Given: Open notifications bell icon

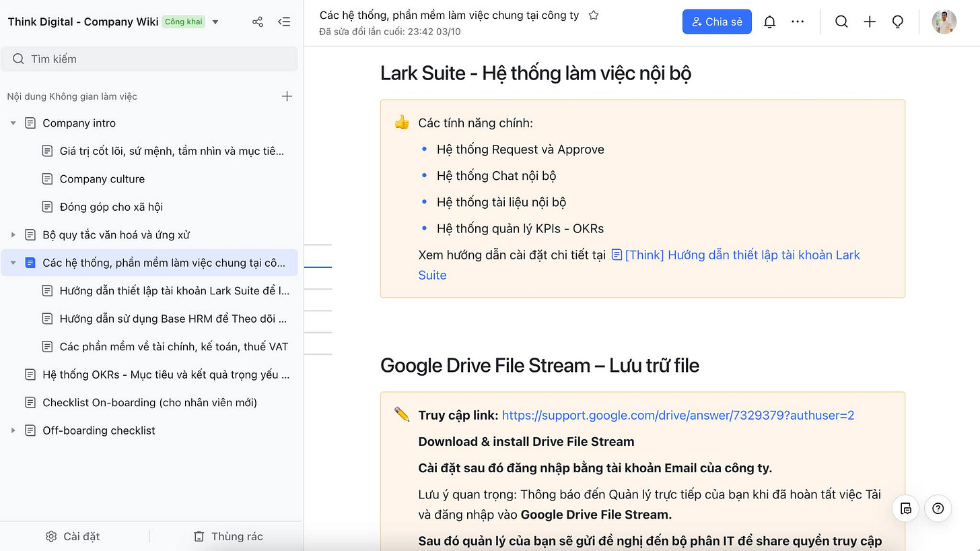Looking at the screenshot, I should (x=769, y=22).
